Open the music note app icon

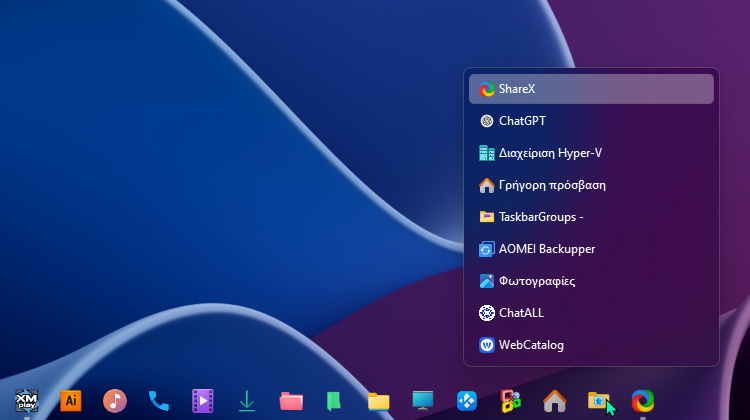tap(115, 400)
